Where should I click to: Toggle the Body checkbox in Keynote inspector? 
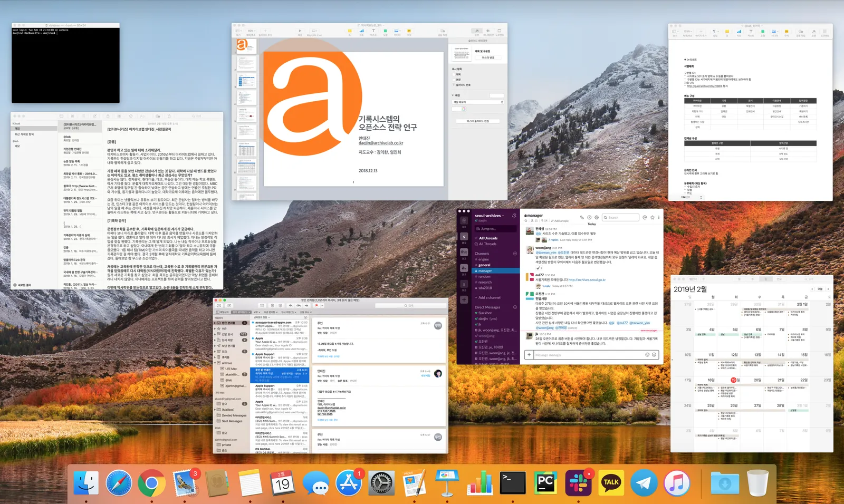point(453,80)
